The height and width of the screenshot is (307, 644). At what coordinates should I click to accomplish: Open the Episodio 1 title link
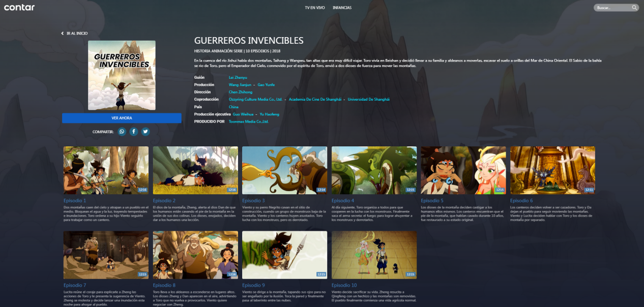[75, 201]
